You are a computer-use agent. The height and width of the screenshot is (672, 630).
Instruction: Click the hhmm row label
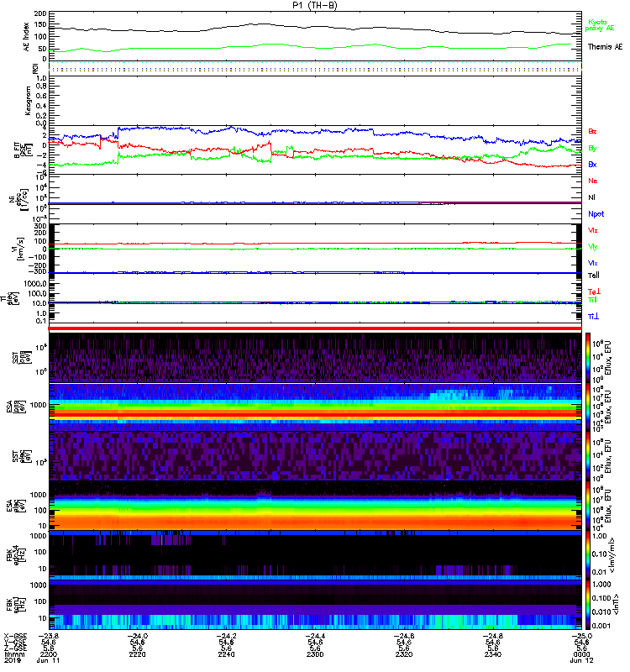coord(14,654)
